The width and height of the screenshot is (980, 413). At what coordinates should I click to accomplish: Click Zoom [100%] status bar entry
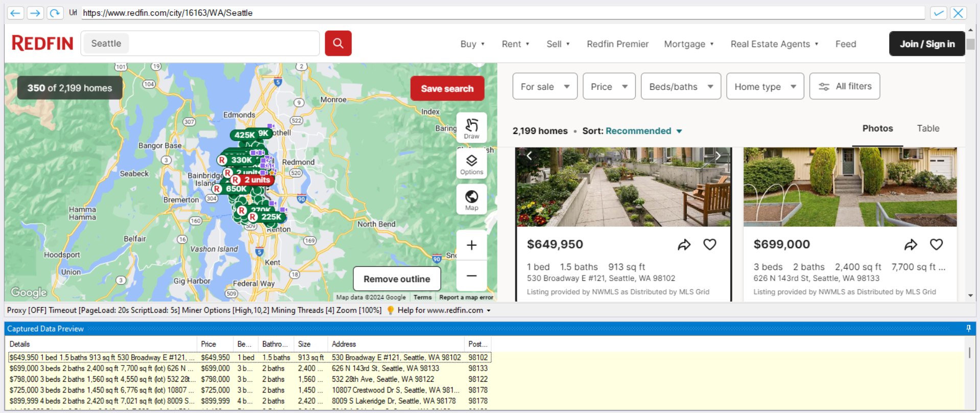359,310
